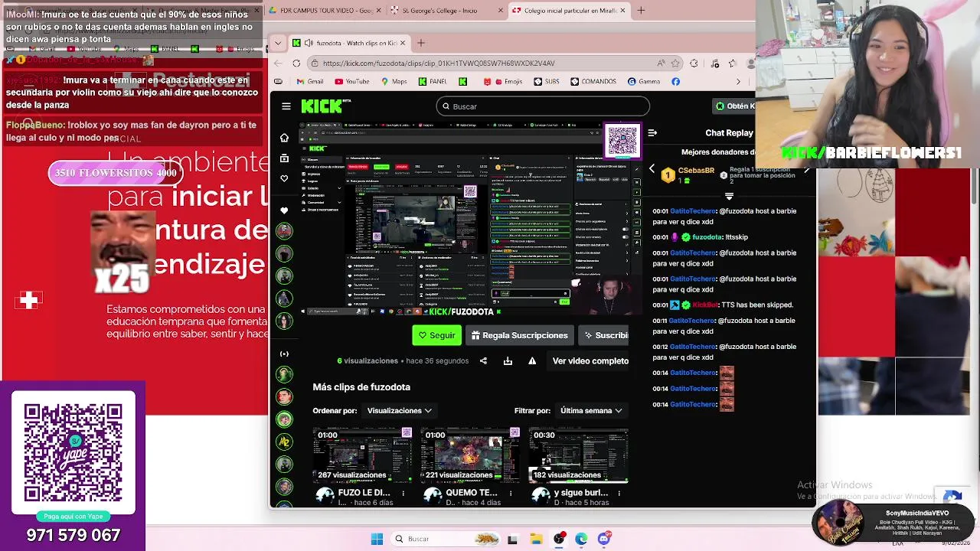Reload the Kick page in browser
Image resolution: width=980 pixels, height=551 pixels.
[296, 64]
